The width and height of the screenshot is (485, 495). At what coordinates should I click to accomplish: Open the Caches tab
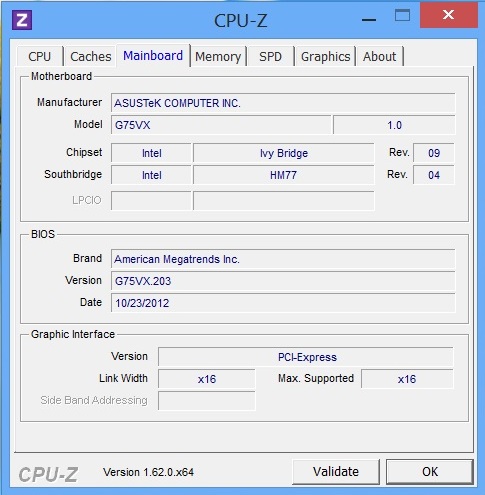(x=91, y=56)
